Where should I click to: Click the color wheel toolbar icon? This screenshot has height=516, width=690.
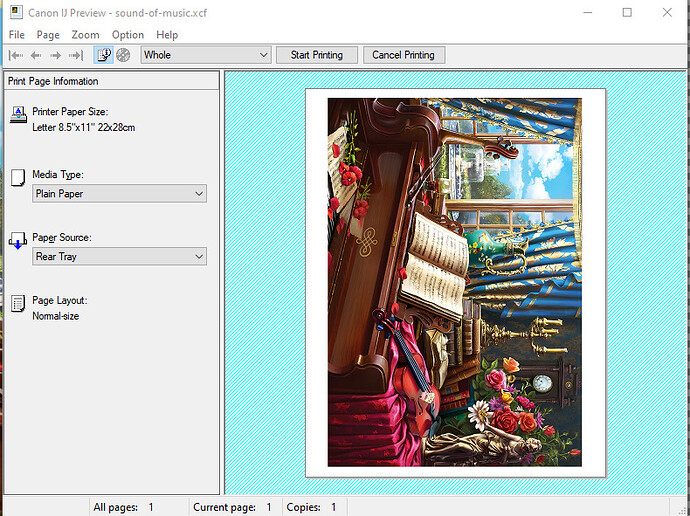(x=123, y=55)
